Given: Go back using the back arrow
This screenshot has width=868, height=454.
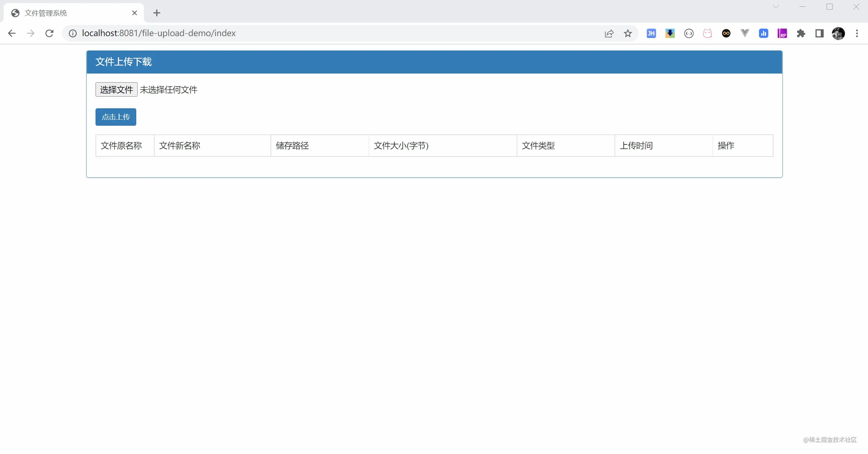Looking at the screenshot, I should coord(12,33).
